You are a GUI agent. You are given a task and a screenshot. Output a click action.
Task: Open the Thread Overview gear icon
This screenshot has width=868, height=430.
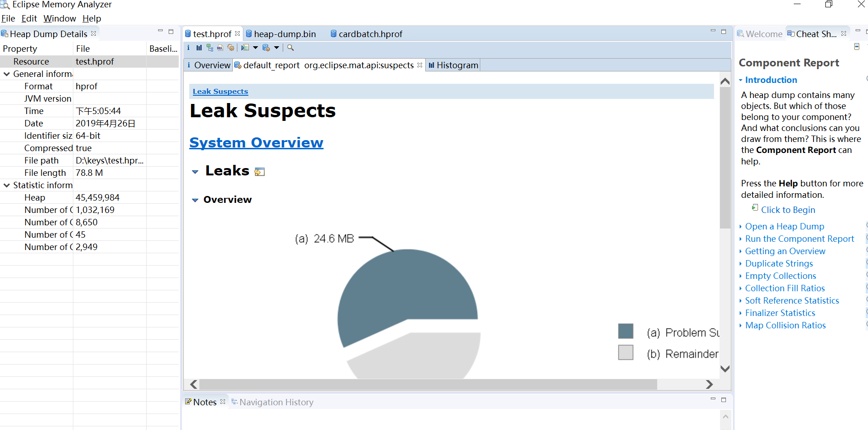pyautogui.click(x=231, y=48)
